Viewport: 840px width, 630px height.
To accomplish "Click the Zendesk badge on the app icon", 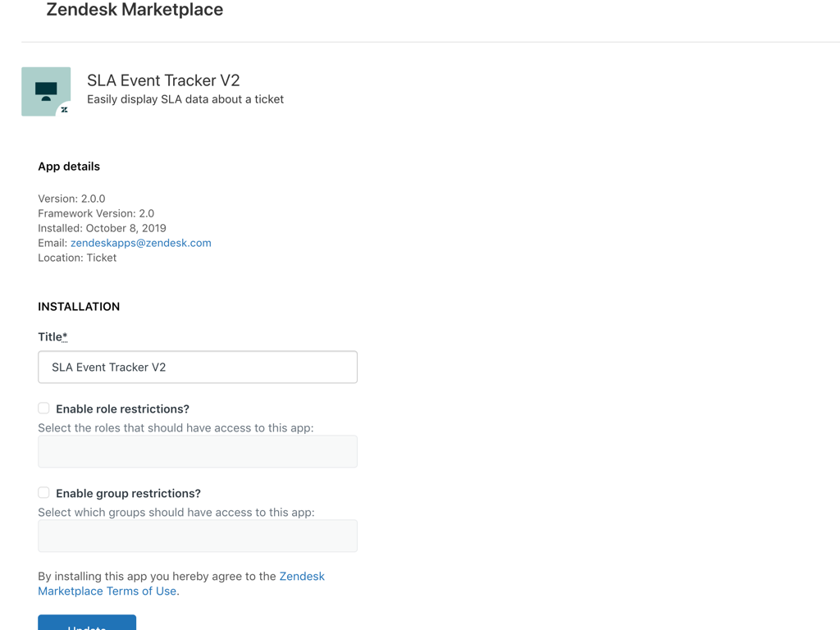I will click(x=64, y=109).
